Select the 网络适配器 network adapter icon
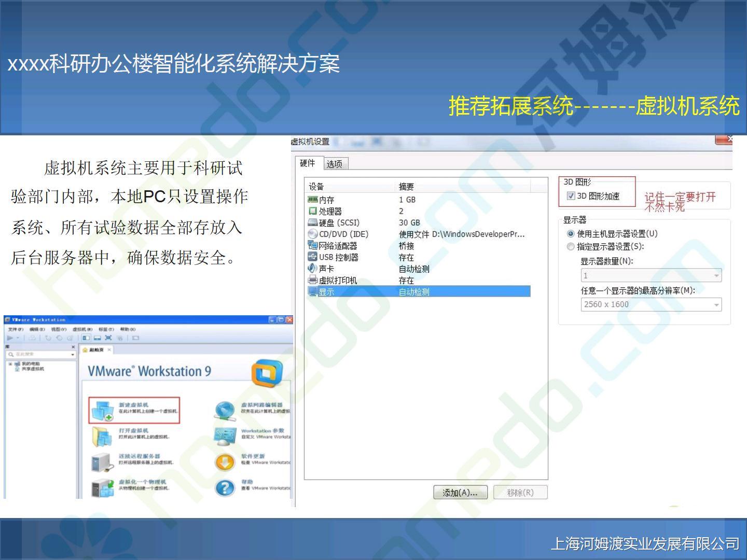The height and width of the screenshot is (560, 747). (312, 245)
